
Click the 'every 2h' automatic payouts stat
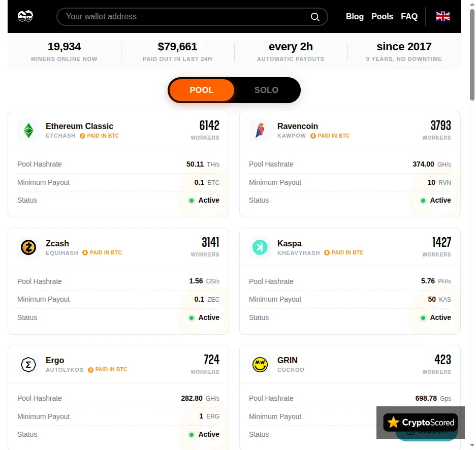pyautogui.click(x=291, y=52)
